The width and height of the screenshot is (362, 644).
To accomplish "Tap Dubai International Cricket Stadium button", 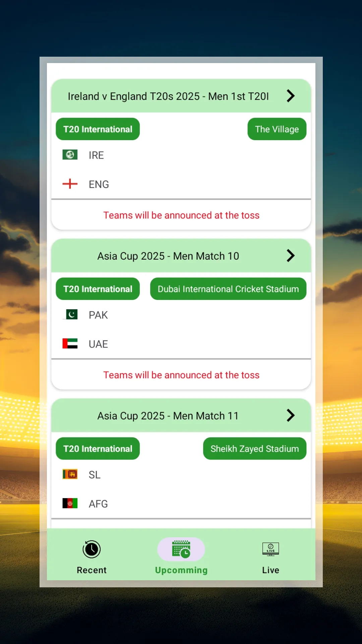I will 228,289.
